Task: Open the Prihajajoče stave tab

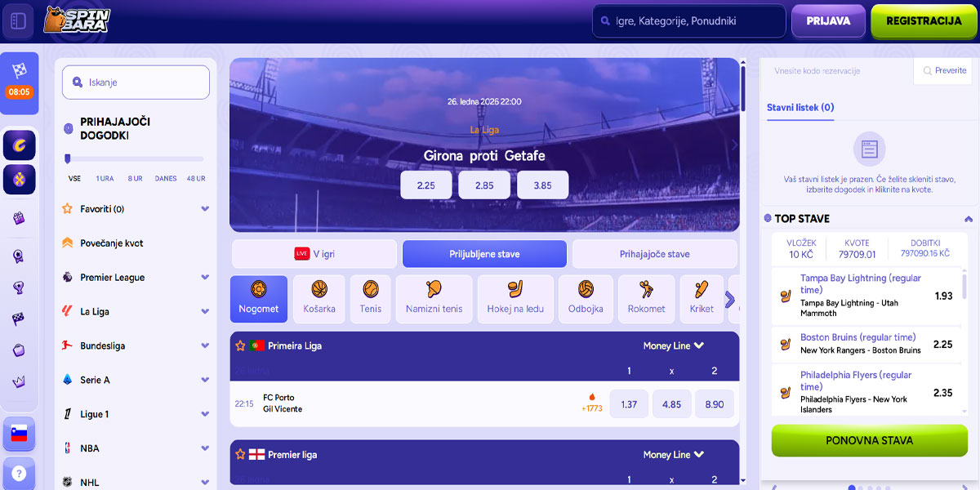Action: (654, 254)
